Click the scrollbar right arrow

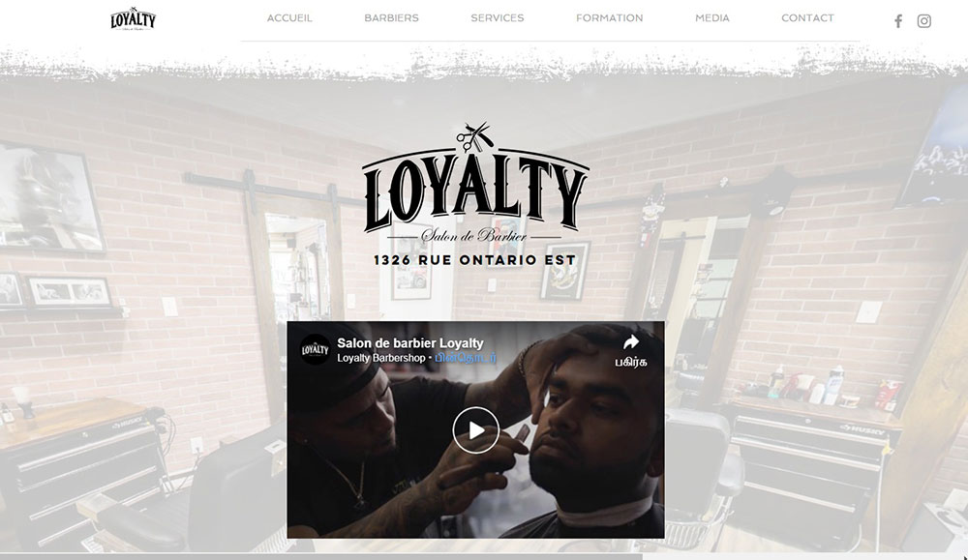[964, 556]
